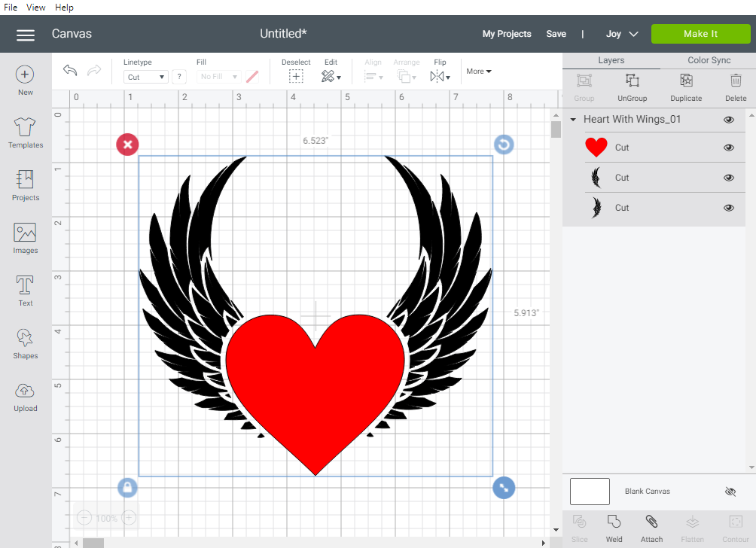Click the Make It button

(x=700, y=34)
